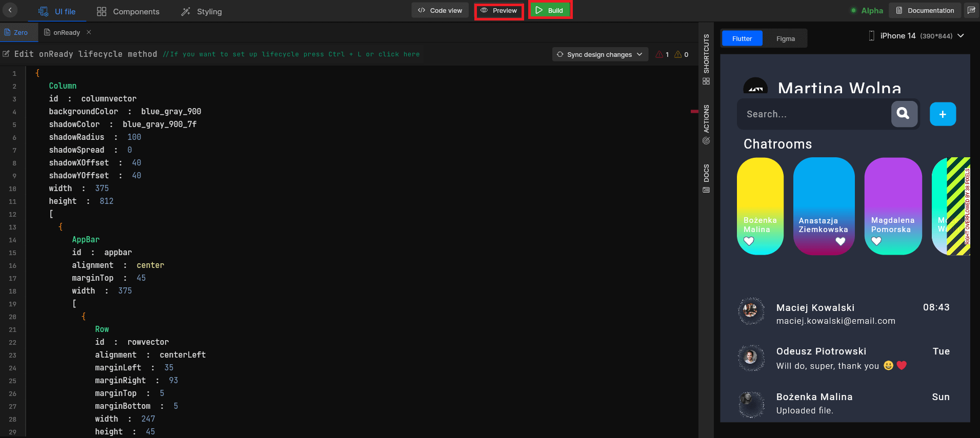The image size is (980, 438).
Task: Open the Components tab
Action: point(128,11)
